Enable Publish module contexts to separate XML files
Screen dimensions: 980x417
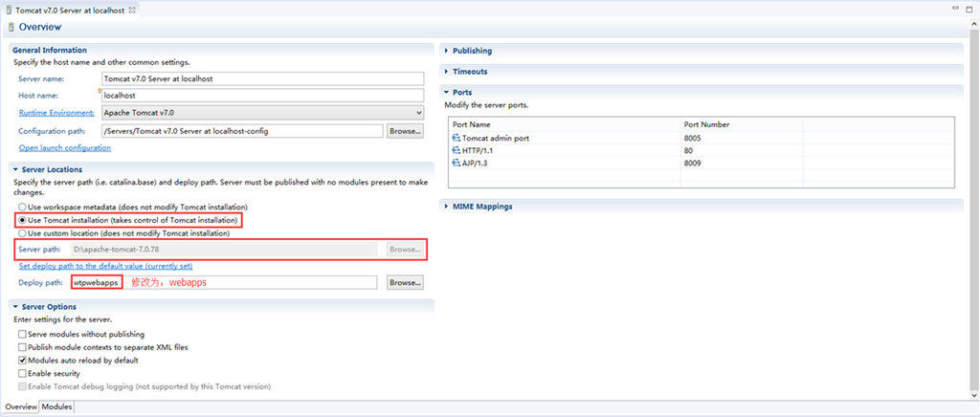click(x=23, y=347)
